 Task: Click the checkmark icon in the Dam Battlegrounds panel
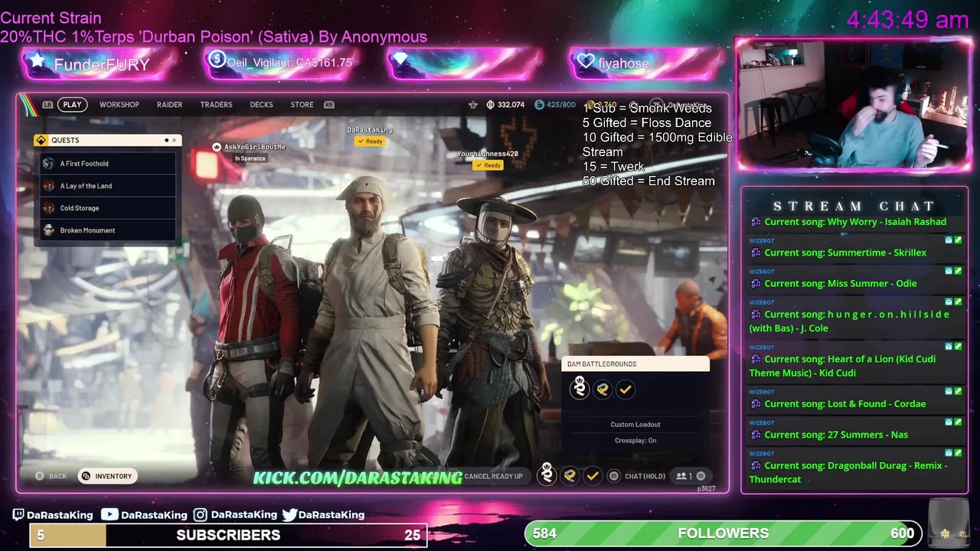click(x=626, y=390)
